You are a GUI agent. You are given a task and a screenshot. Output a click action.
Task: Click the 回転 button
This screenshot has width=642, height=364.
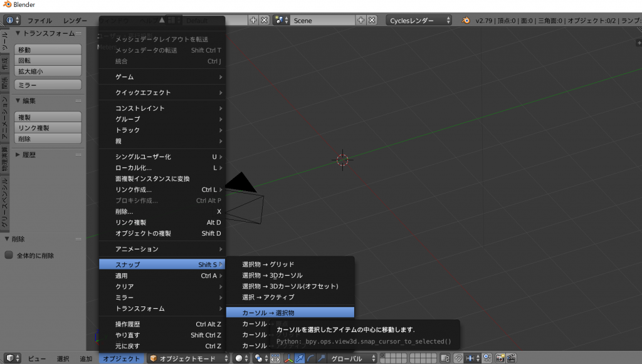coord(48,60)
